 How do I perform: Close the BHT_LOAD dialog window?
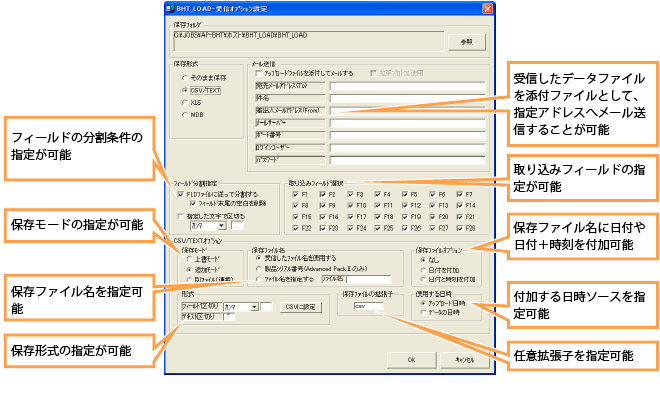(x=487, y=8)
